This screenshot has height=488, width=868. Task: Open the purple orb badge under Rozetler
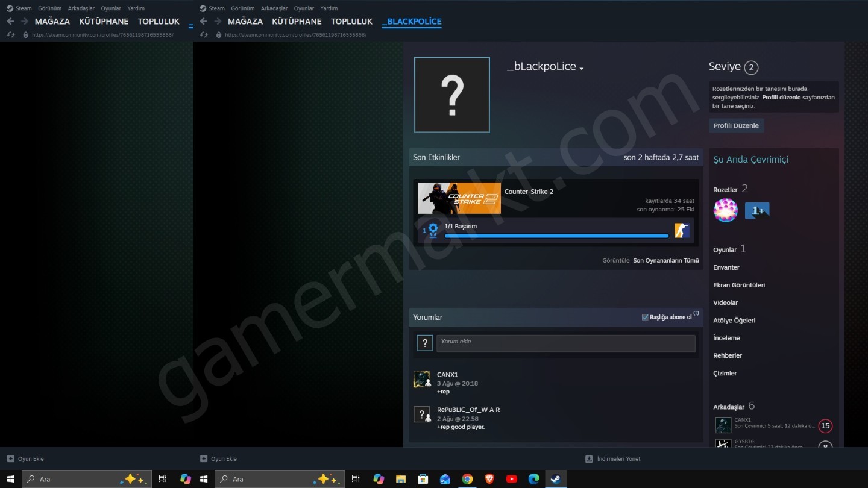coord(726,210)
